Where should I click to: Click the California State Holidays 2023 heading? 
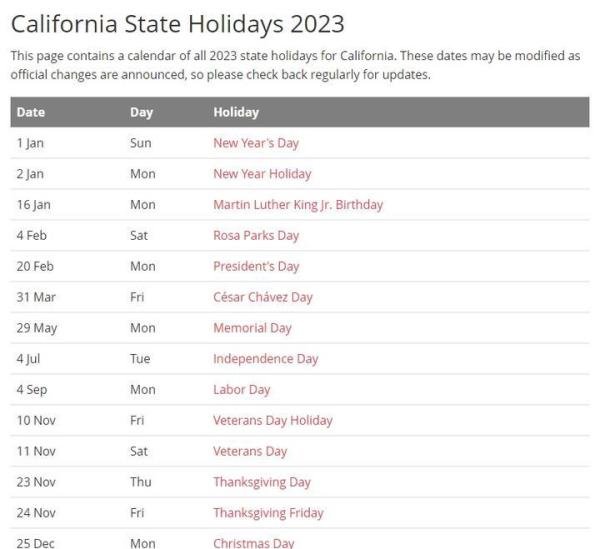pyautogui.click(x=178, y=24)
